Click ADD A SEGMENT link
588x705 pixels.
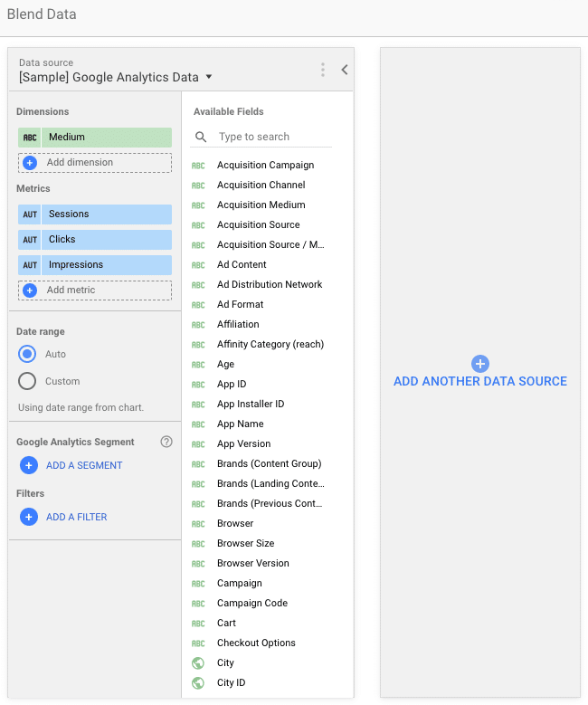[83, 465]
